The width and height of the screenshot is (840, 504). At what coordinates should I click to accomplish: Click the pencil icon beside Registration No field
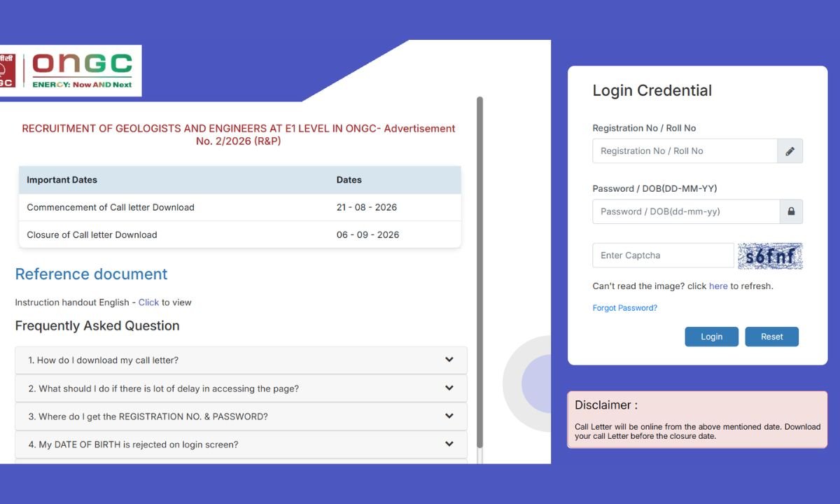tap(790, 151)
